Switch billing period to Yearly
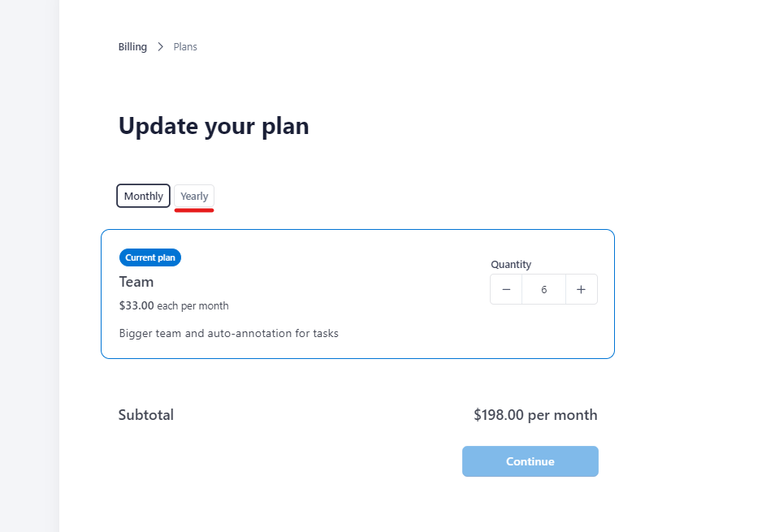The height and width of the screenshot is (532, 766). pyautogui.click(x=194, y=197)
